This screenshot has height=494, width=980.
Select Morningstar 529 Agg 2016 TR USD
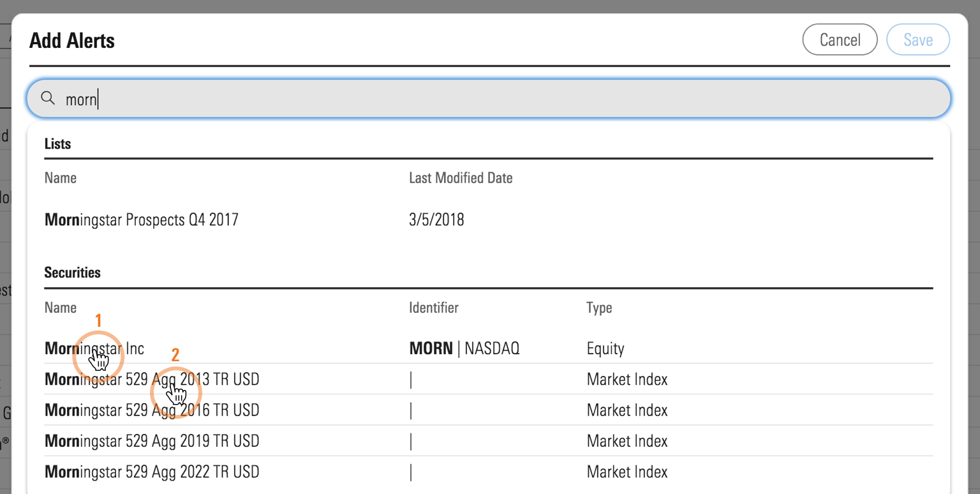pyautogui.click(x=152, y=410)
